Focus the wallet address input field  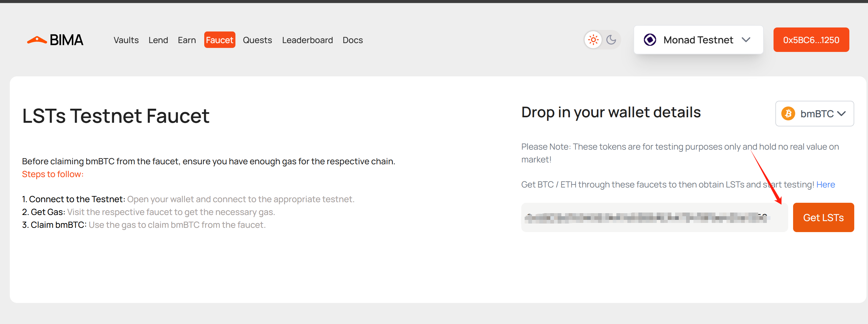(x=654, y=218)
